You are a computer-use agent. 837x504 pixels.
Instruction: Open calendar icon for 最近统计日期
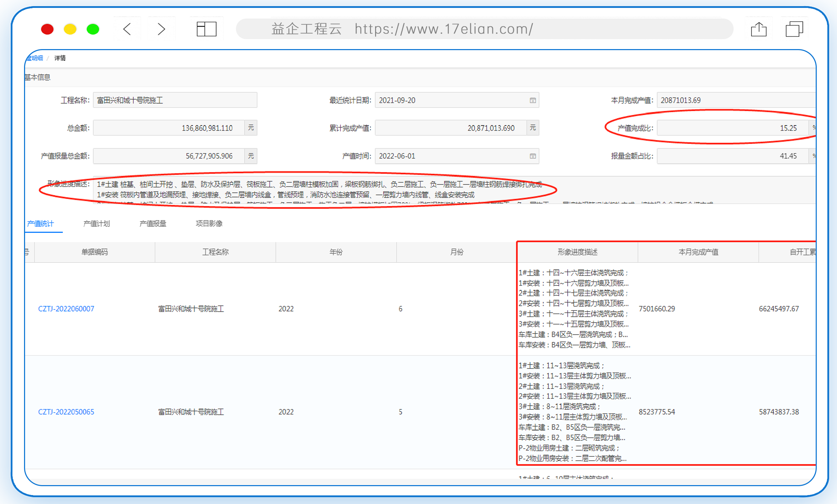[533, 100]
